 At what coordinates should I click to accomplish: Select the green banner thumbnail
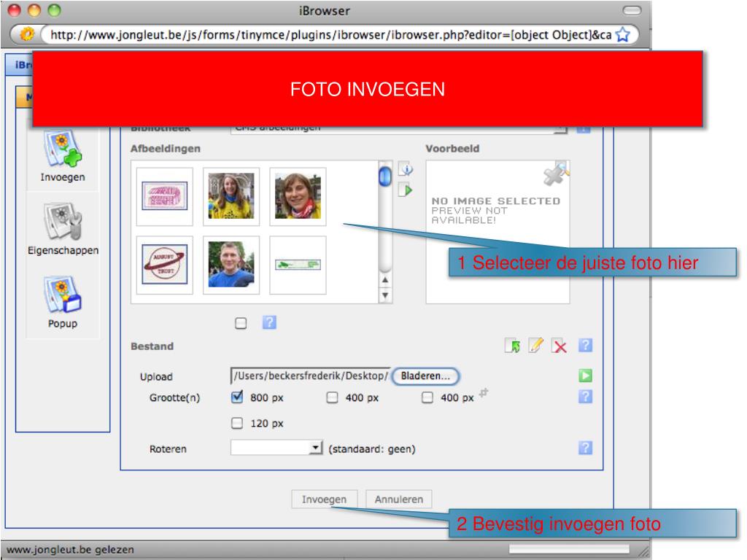(x=298, y=265)
